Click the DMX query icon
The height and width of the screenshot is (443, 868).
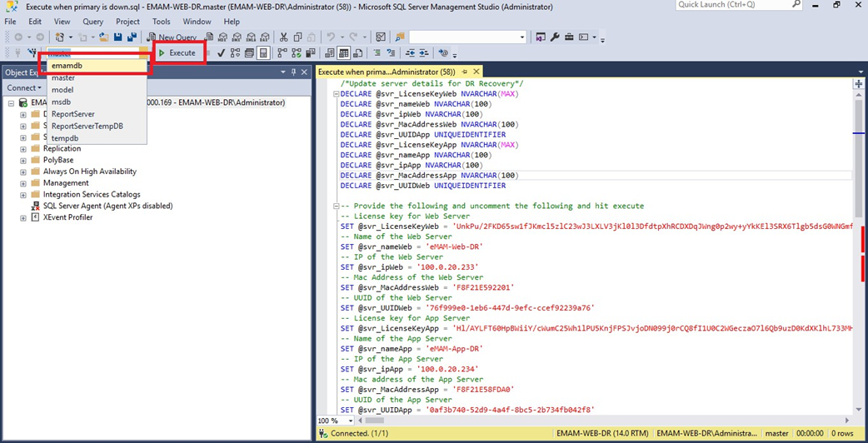(237, 37)
